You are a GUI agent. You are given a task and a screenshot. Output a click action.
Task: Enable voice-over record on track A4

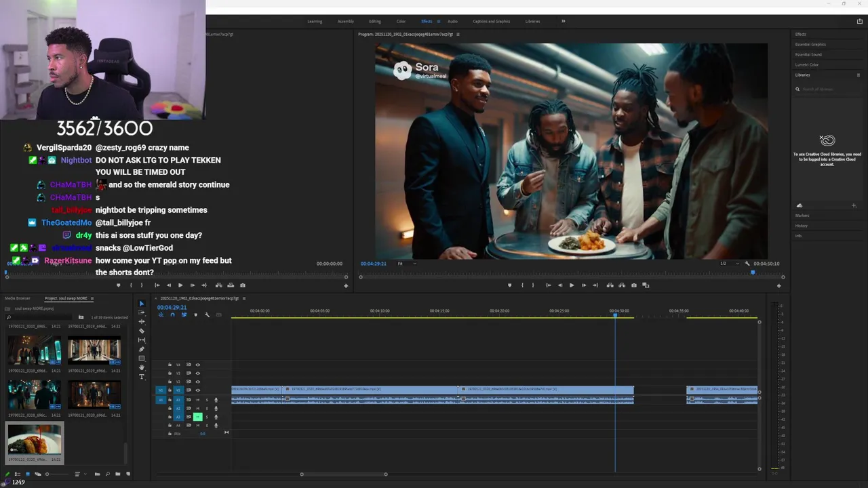[x=216, y=426]
